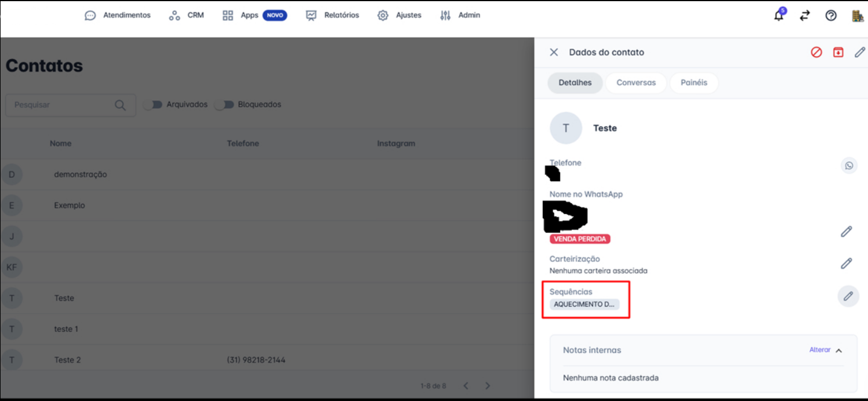Click the AQUECIMENTO D... sequence chip

[584, 304]
